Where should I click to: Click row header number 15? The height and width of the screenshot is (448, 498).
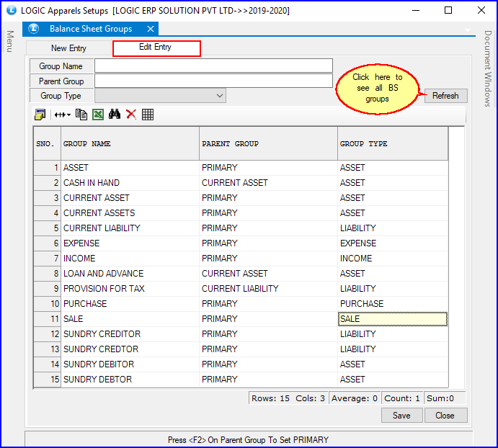[x=47, y=380]
